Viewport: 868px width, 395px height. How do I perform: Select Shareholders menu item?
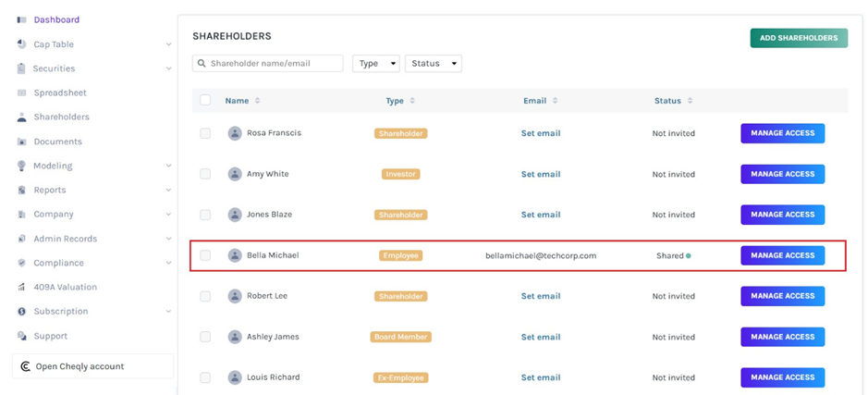[x=61, y=117]
